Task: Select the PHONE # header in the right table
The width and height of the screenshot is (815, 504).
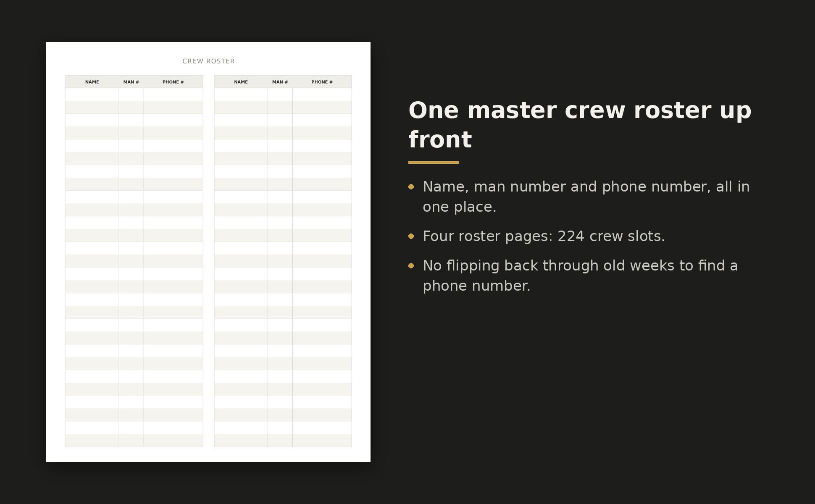Action: [x=322, y=82]
